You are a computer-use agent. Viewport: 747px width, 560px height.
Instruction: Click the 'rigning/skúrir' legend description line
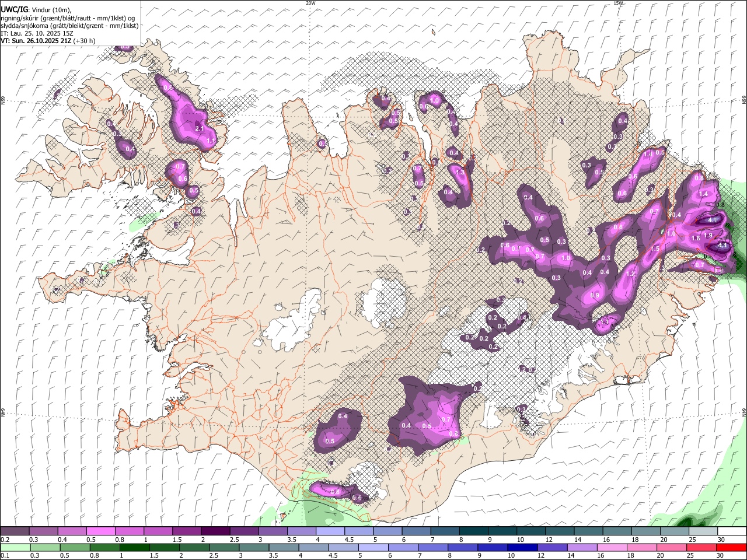click(x=68, y=18)
